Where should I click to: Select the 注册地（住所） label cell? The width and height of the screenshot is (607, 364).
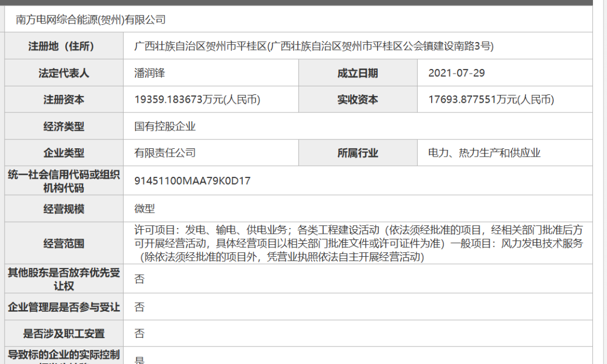pyautogui.click(x=64, y=46)
